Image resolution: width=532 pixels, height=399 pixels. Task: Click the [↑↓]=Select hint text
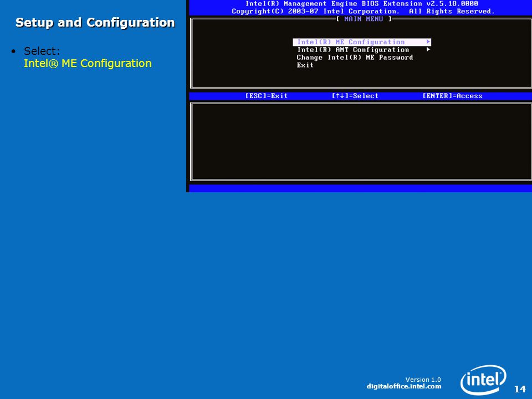tap(355, 96)
